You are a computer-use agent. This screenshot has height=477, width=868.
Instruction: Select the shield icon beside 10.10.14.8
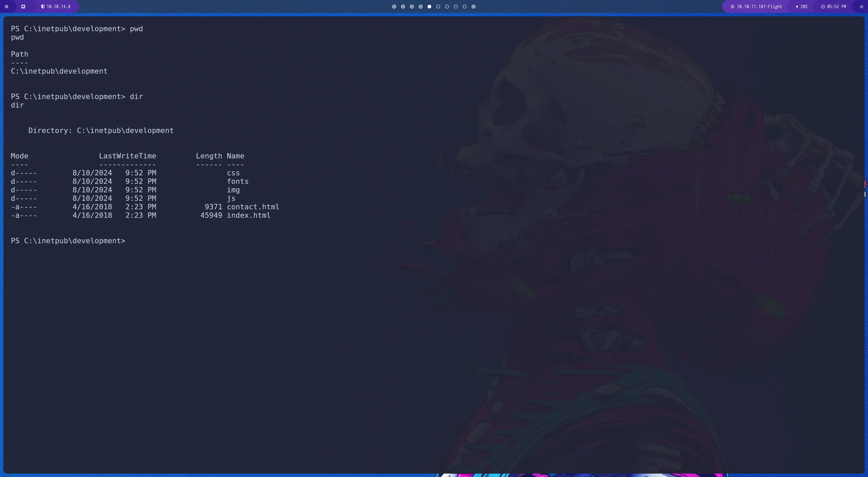pyautogui.click(x=43, y=6)
